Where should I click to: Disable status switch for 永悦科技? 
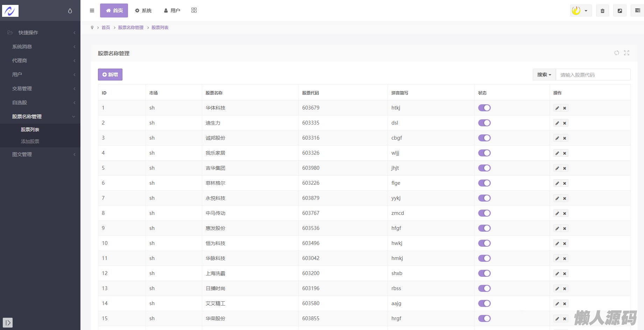484,198
